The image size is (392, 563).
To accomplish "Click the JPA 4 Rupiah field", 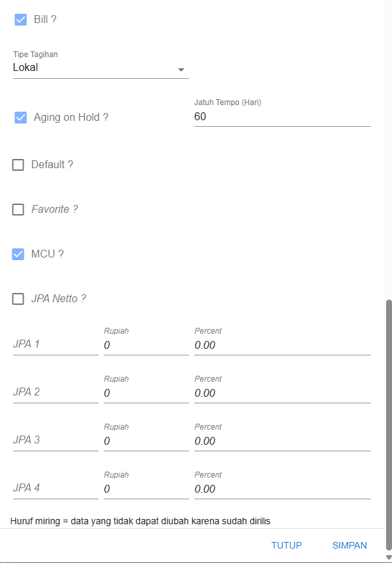I will click(x=146, y=489).
